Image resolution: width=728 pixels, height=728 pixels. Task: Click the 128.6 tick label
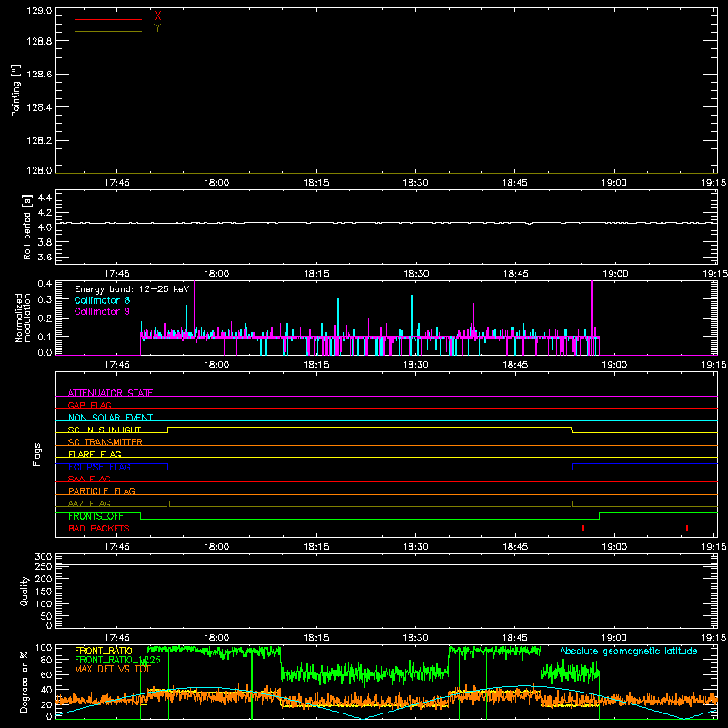pyautogui.click(x=39, y=75)
